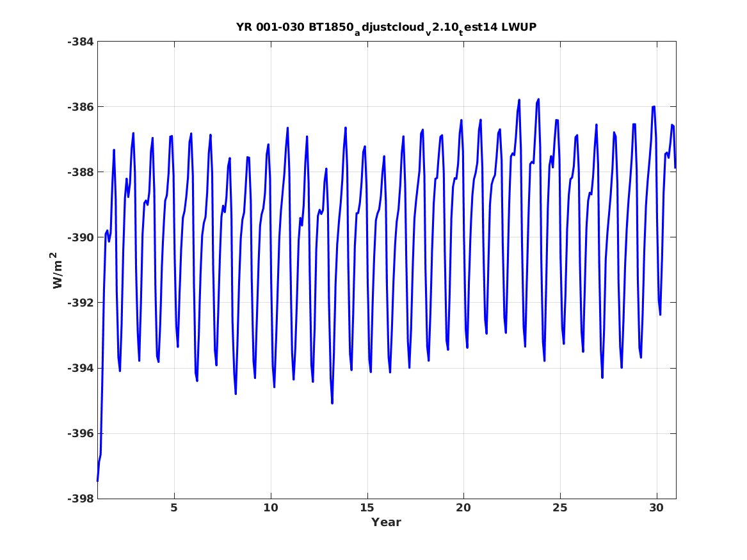
Task: Click the x-axis tick label 10
Action: coord(271,508)
